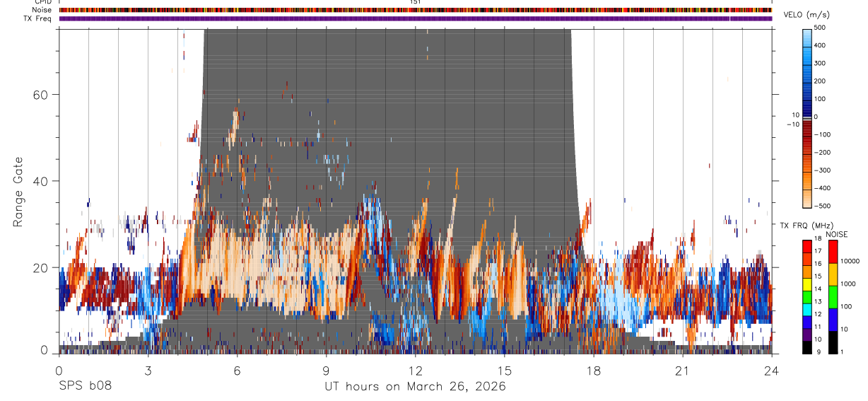Pick the blue swatch of the NOISE bar
Image resolution: width=868 pixels, height=401 pixels.
click(833, 319)
